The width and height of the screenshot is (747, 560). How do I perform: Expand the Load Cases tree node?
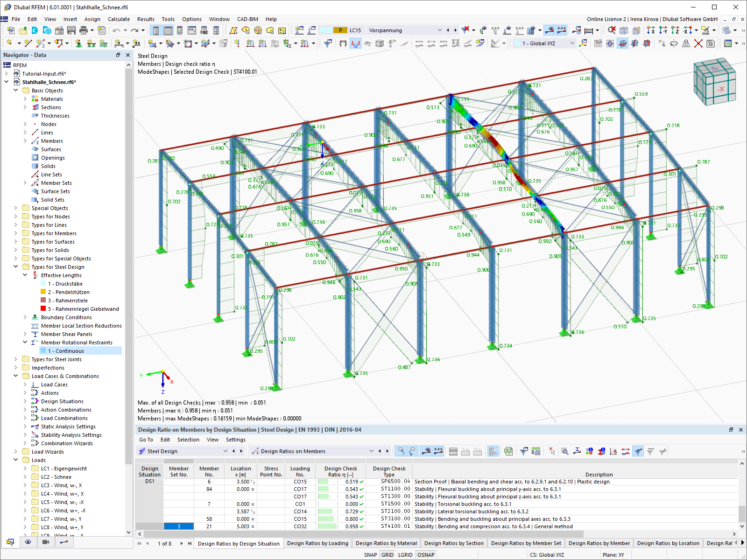25,385
